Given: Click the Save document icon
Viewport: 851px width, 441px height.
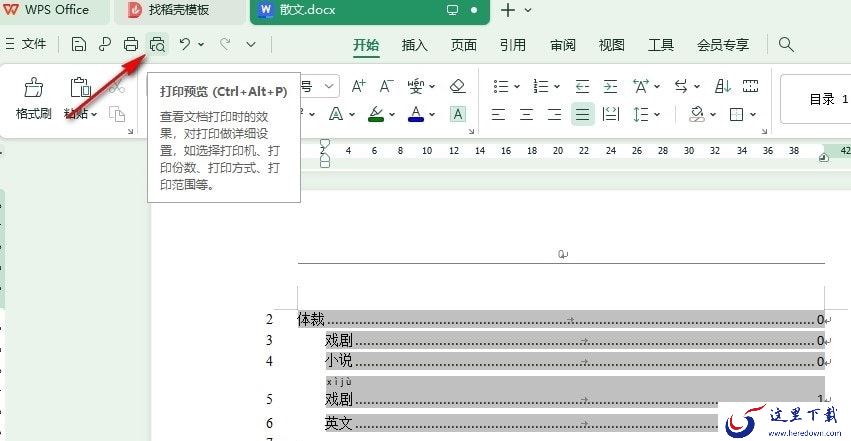Looking at the screenshot, I should [79, 44].
